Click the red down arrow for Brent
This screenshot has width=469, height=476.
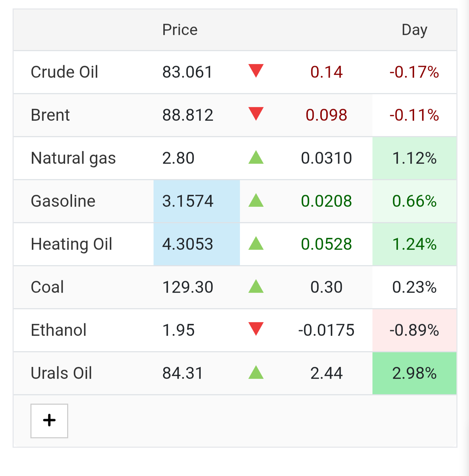[256, 114]
